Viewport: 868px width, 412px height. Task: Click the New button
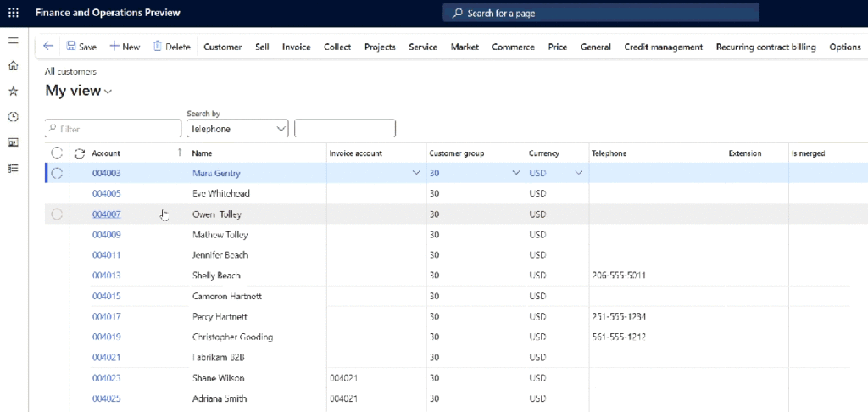[125, 47]
